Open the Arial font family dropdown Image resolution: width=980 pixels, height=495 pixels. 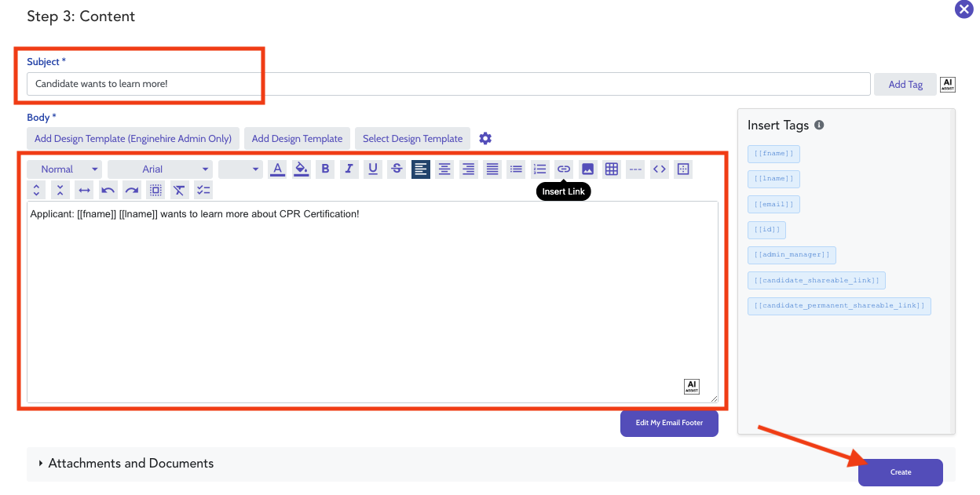coord(160,169)
